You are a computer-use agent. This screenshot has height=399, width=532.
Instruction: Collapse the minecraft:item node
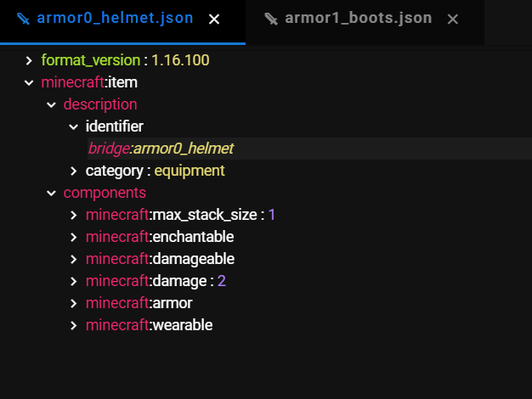pyautogui.click(x=29, y=82)
